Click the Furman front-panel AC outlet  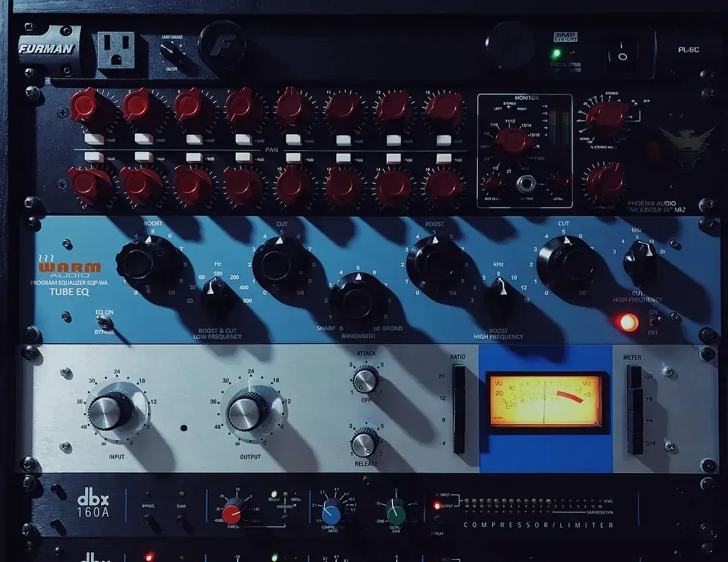(x=116, y=51)
